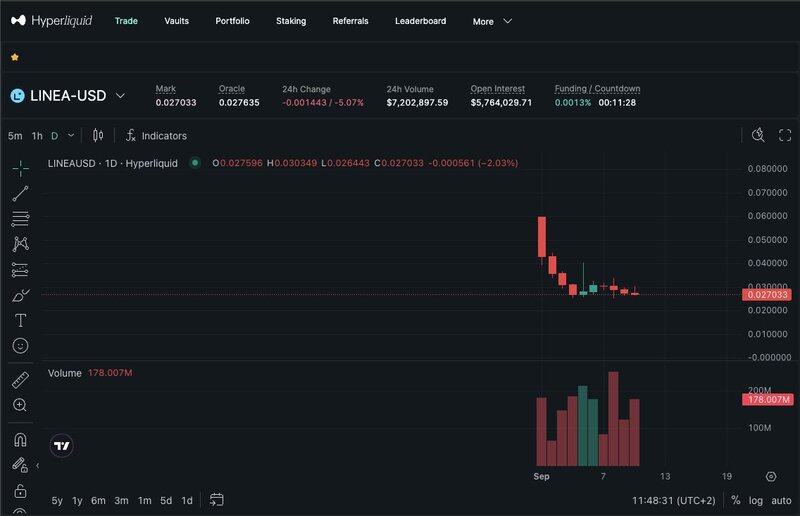Open the quick search magnifier icon
This screenshot has width=800, height=516.
pyautogui.click(x=758, y=135)
